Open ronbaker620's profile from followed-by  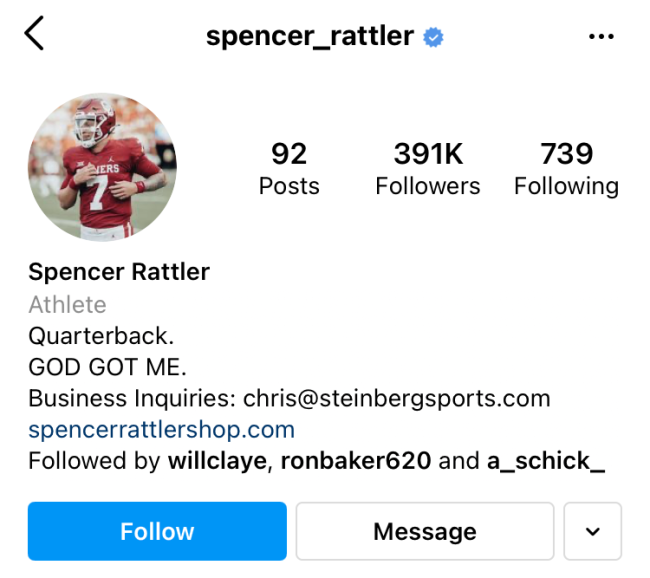(356, 461)
